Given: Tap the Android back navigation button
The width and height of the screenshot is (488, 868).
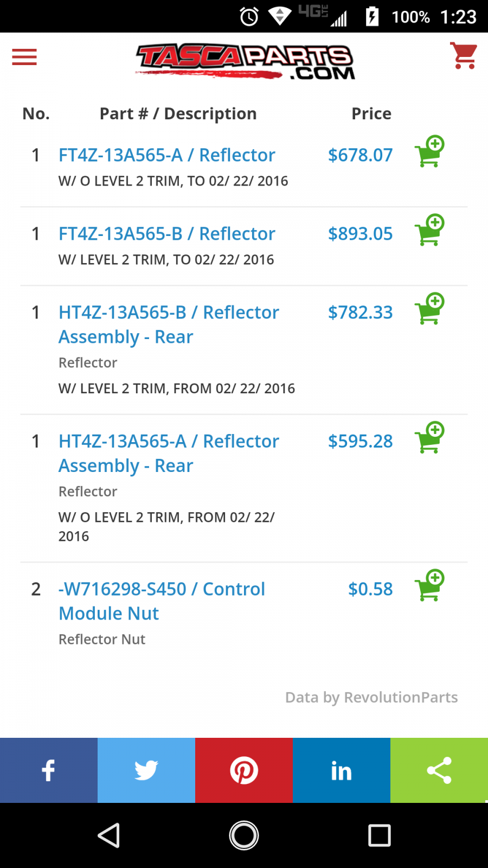Looking at the screenshot, I should coord(109,835).
